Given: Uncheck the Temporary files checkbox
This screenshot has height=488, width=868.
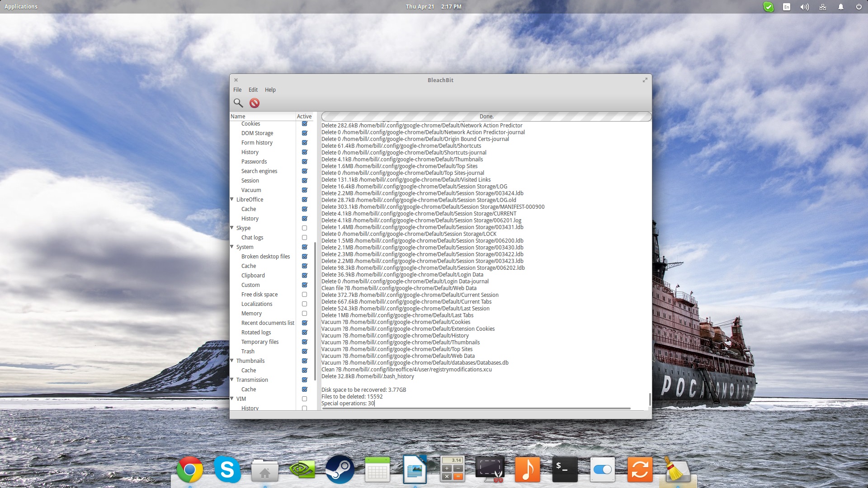Looking at the screenshot, I should click(x=305, y=342).
